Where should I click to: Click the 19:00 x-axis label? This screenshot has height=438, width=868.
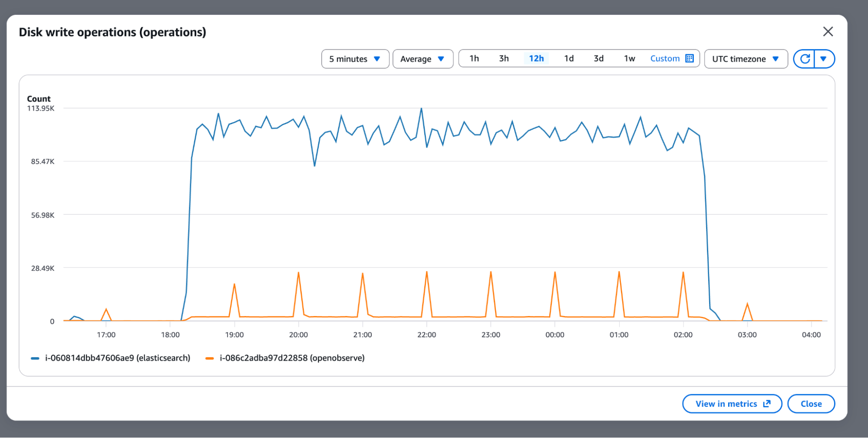[x=234, y=335]
